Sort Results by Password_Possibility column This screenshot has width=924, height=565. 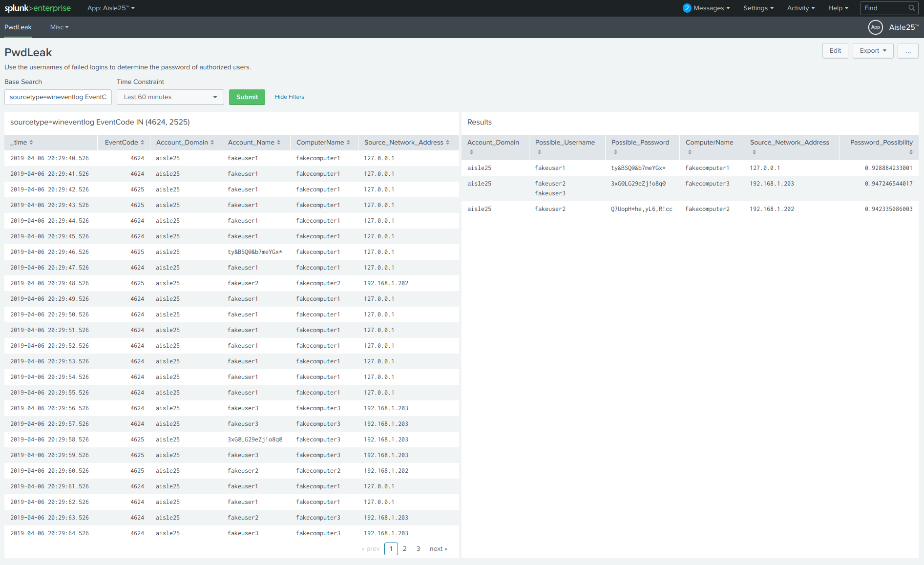882,147
